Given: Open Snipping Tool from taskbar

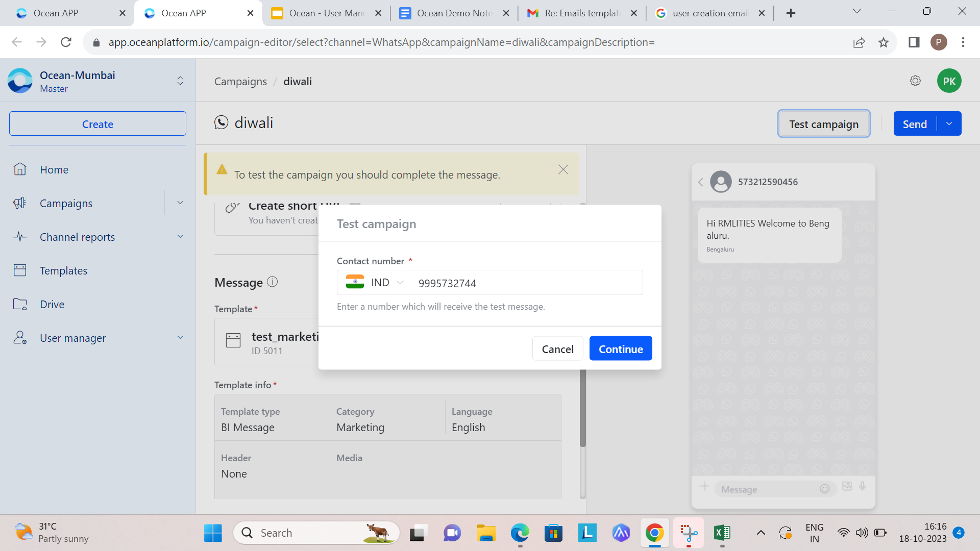Looking at the screenshot, I should [x=689, y=533].
